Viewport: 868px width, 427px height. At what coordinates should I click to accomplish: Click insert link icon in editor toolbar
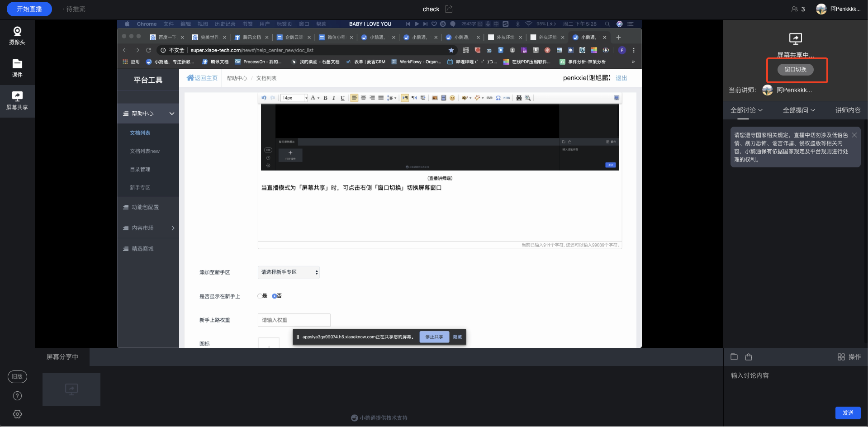pyautogui.click(x=489, y=98)
